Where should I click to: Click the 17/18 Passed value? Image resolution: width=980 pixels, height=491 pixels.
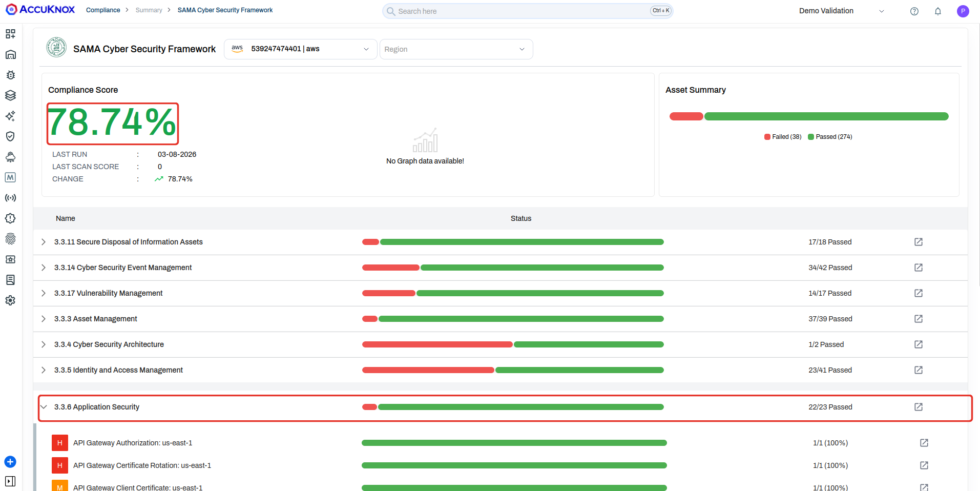point(830,242)
